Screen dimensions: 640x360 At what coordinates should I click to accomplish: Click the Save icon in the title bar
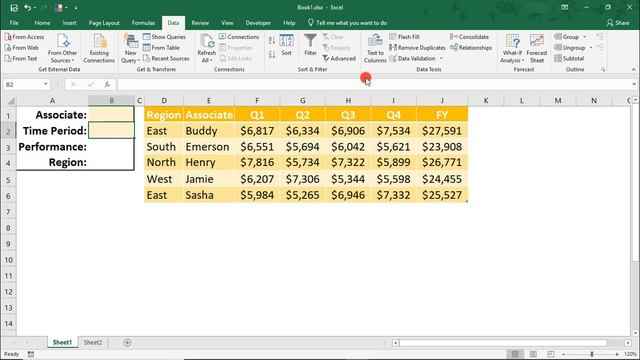coord(14,8)
